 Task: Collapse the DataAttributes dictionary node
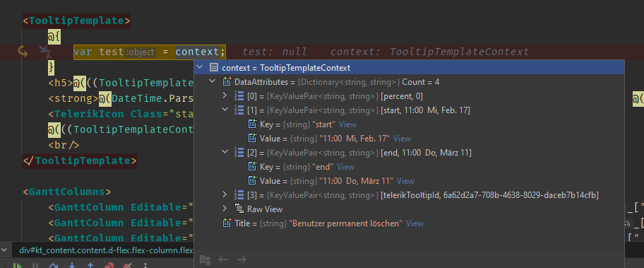coord(212,81)
